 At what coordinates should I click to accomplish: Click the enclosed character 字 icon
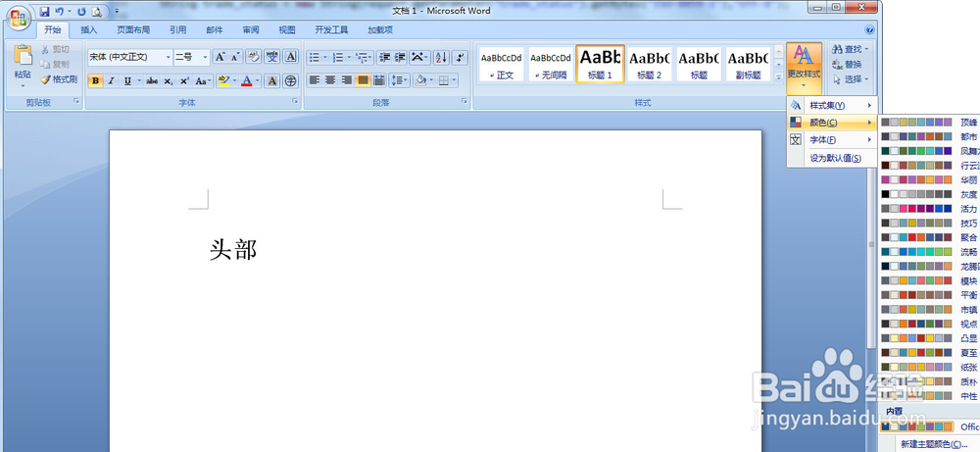point(291,80)
